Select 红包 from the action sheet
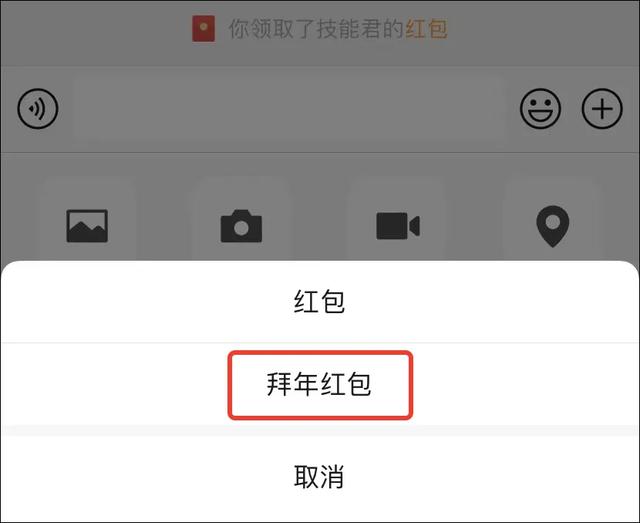 320,302
